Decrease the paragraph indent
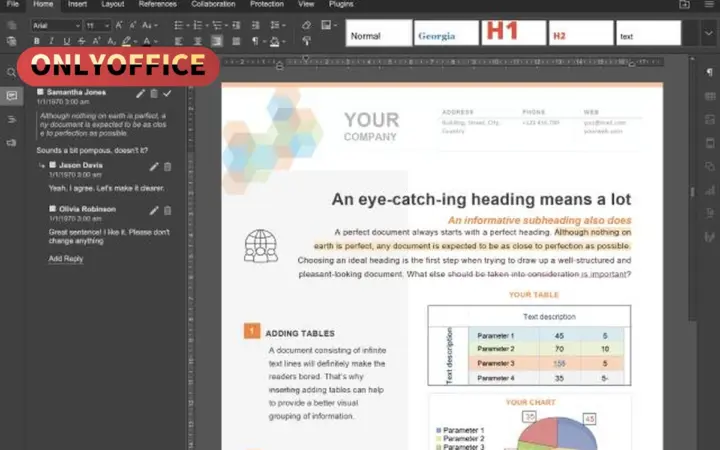720x450 pixels. pos(236,25)
